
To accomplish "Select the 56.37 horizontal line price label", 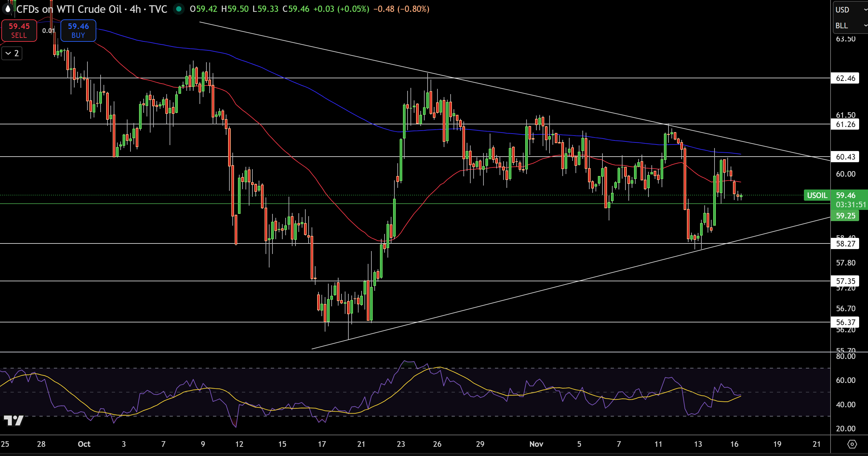I will click(845, 322).
